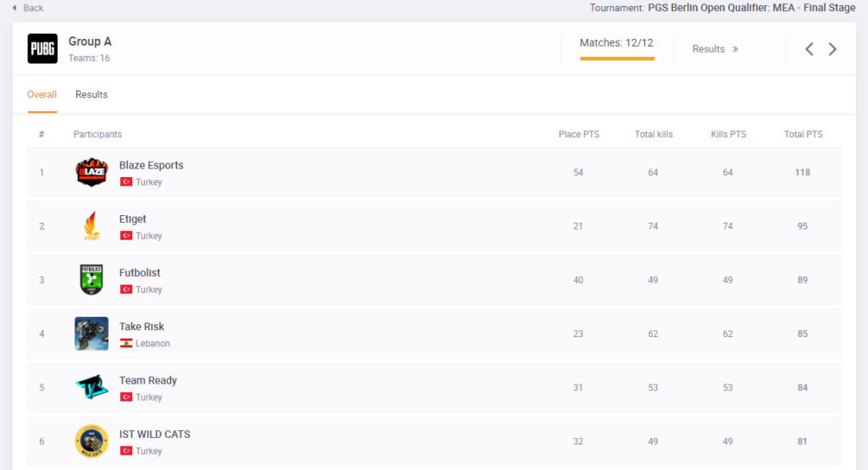Go to next group with right arrow

click(832, 49)
